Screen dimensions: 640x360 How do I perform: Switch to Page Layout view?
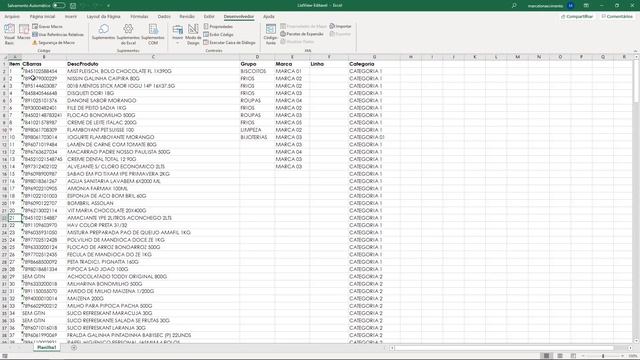click(560, 356)
